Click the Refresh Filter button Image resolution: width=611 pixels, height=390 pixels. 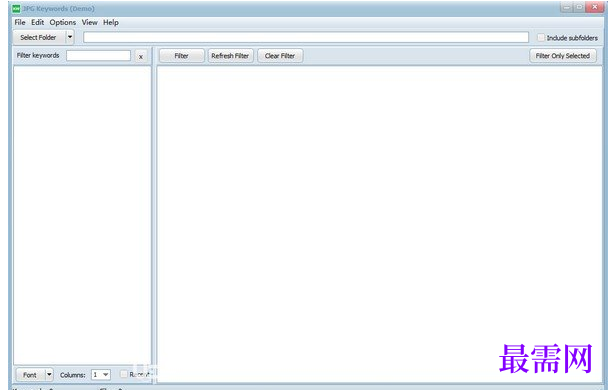coord(230,56)
